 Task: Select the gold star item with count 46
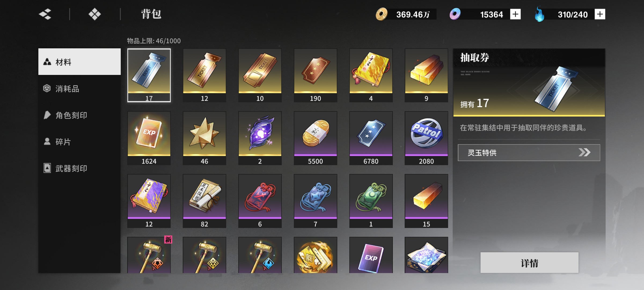coord(204,138)
